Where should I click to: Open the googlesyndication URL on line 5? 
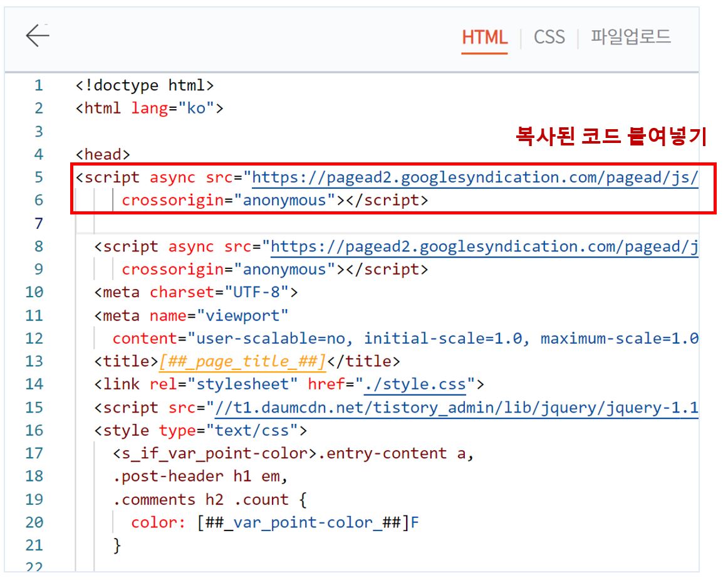[x=474, y=177]
